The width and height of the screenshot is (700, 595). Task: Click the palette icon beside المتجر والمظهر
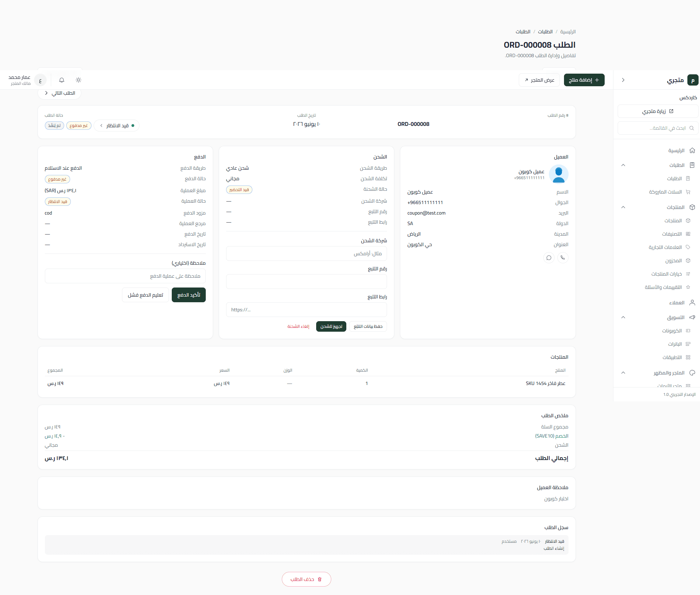coord(692,373)
